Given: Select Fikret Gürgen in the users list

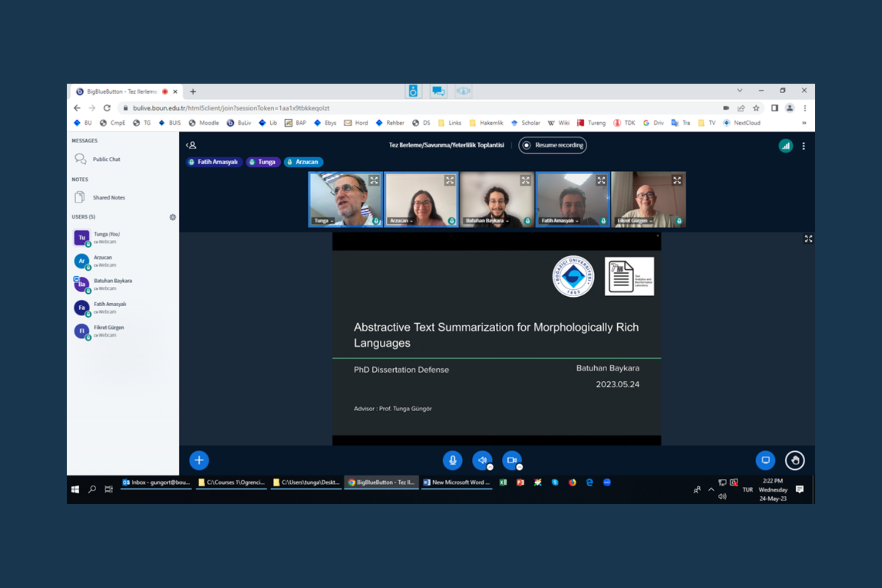Looking at the screenshot, I should 109,331.
